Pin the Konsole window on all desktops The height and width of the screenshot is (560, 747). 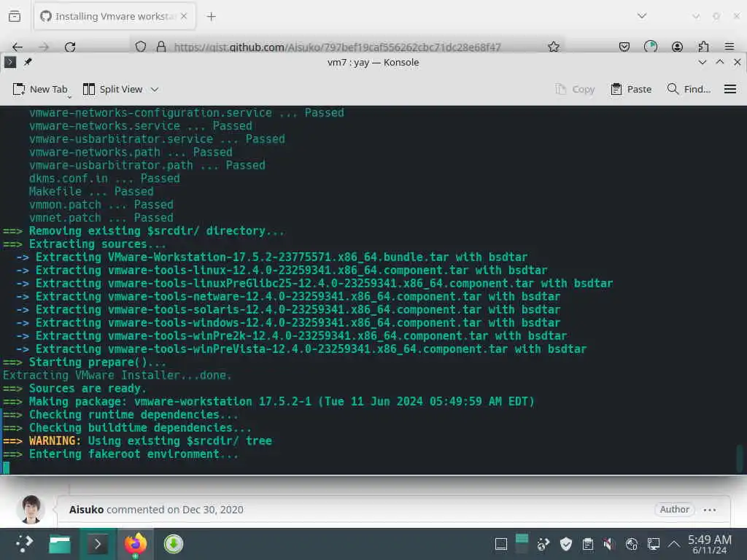[x=28, y=62]
